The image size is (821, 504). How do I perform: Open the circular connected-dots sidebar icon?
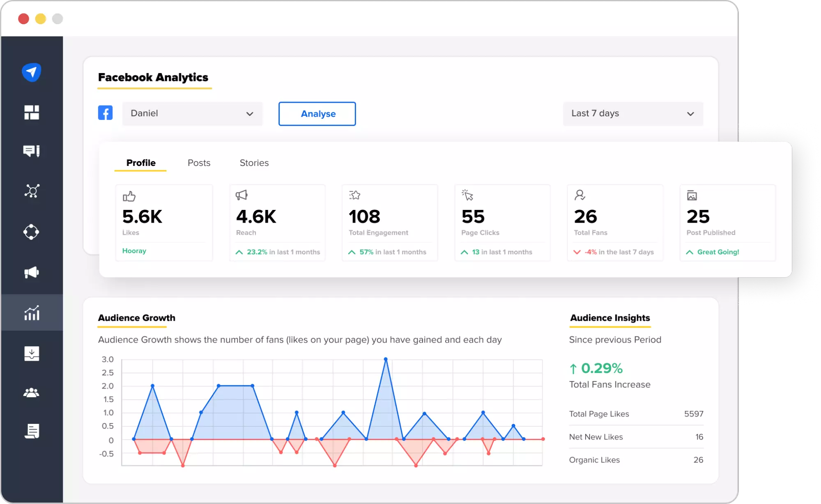pyautogui.click(x=32, y=232)
